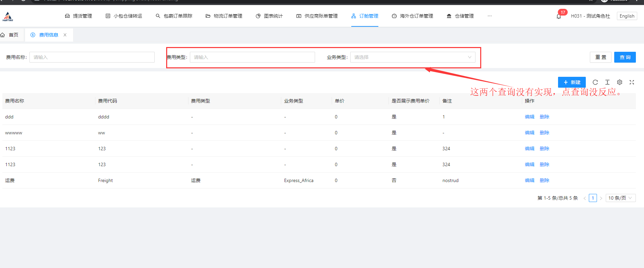Click the table refresh icon
This screenshot has width=644, height=268.
(595, 82)
